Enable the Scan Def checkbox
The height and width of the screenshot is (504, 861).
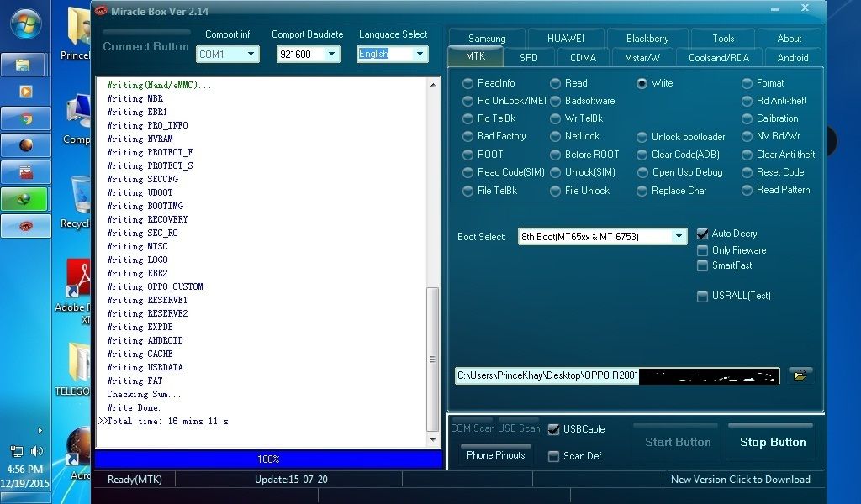click(x=553, y=456)
